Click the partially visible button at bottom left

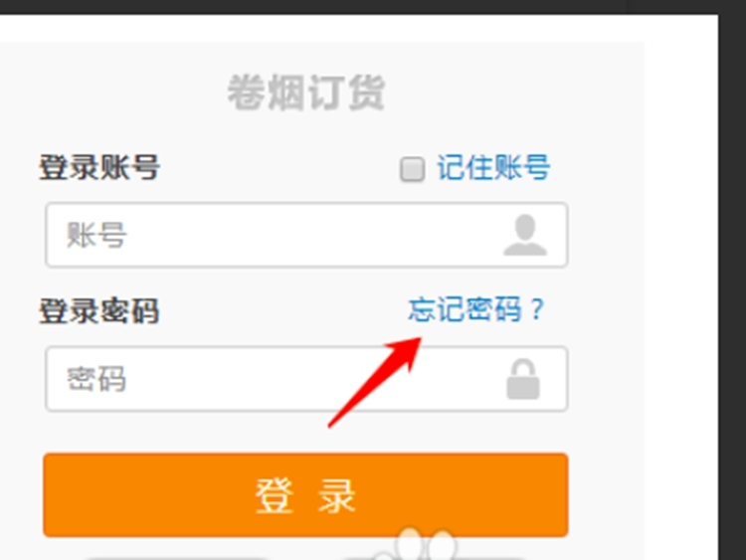tap(178, 558)
